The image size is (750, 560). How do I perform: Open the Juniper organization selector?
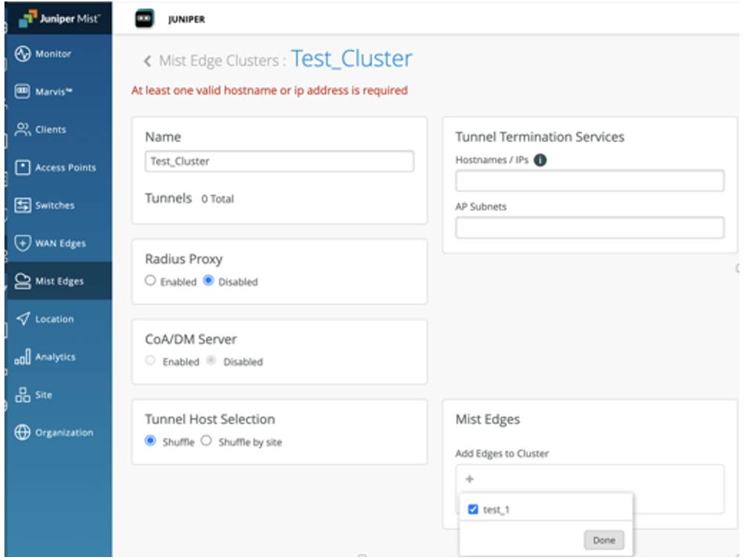[x=186, y=19]
